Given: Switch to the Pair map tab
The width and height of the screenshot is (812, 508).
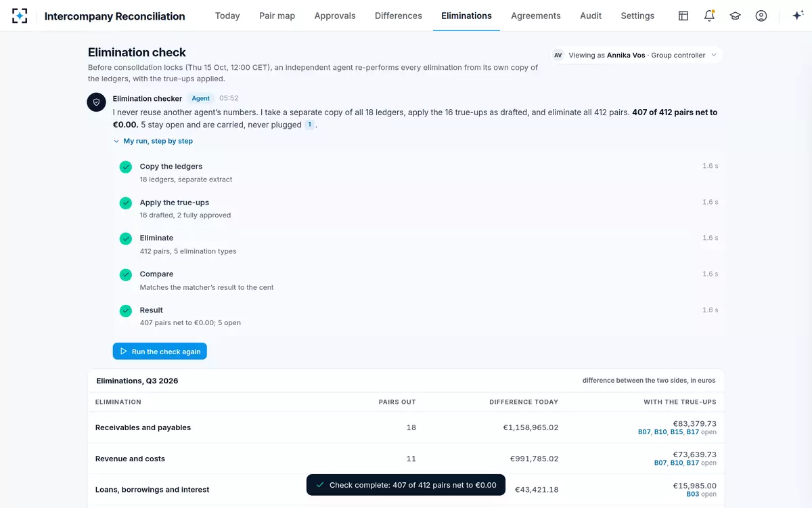Looking at the screenshot, I should 277,16.
